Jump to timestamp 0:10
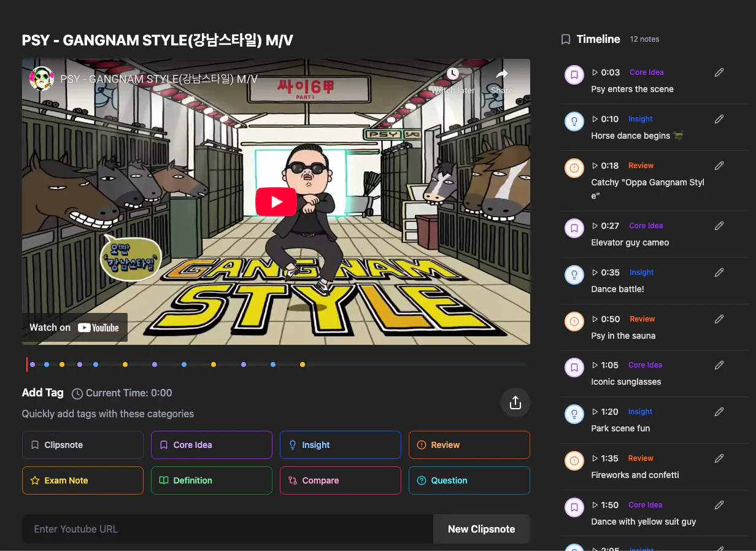This screenshot has height=551, width=756. 605,119
